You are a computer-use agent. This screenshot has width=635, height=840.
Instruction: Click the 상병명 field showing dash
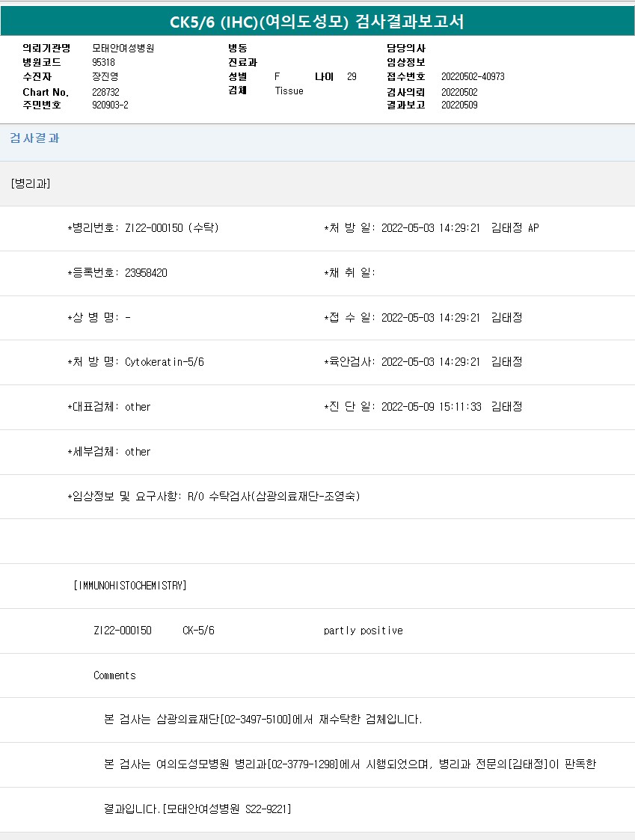pos(99,318)
